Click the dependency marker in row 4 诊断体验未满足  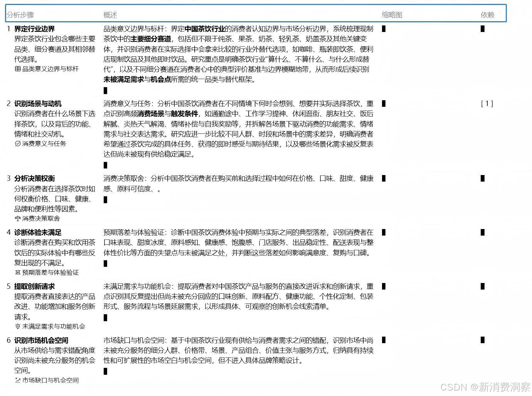coord(483,232)
